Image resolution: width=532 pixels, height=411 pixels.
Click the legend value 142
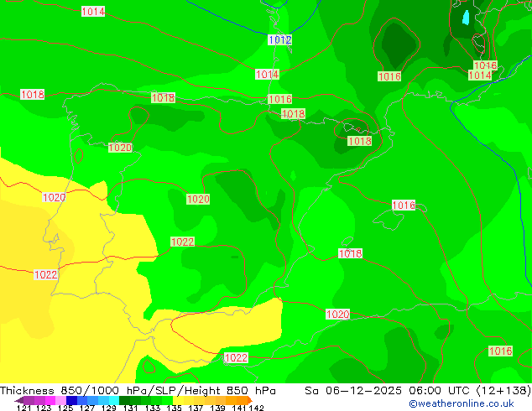pos(256,408)
